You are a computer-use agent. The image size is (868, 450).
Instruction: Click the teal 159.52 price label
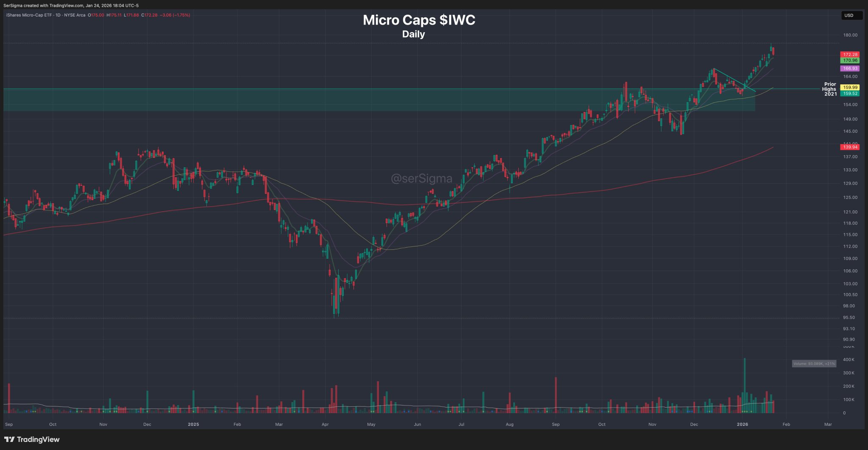tap(850, 93)
